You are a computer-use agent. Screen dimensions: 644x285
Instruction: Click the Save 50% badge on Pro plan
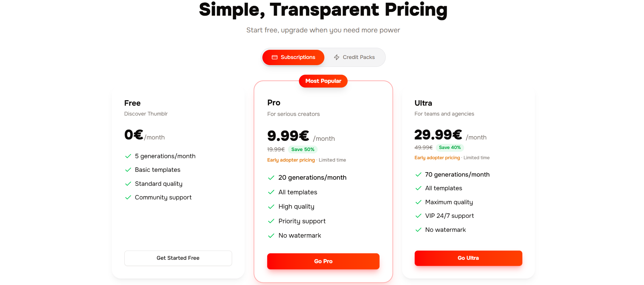pos(303,149)
